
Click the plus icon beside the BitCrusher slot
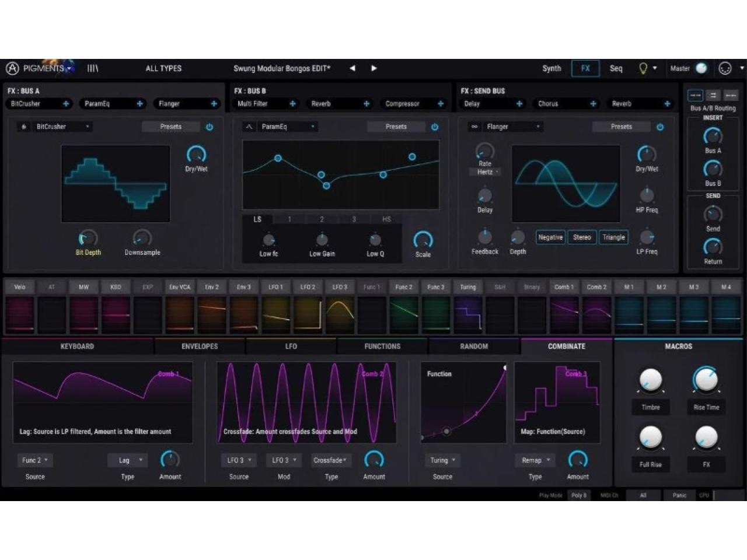(x=66, y=104)
